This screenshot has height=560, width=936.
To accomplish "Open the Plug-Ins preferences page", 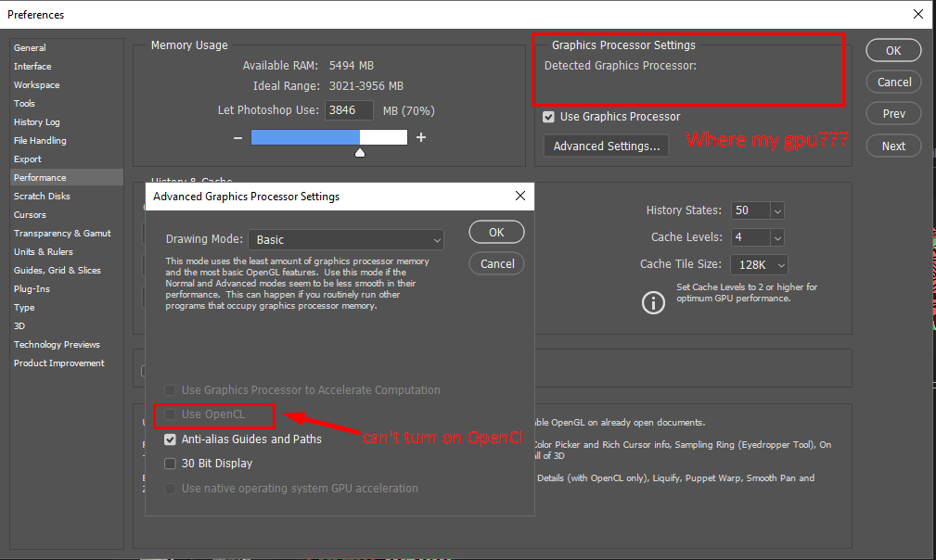I will 32,288.
